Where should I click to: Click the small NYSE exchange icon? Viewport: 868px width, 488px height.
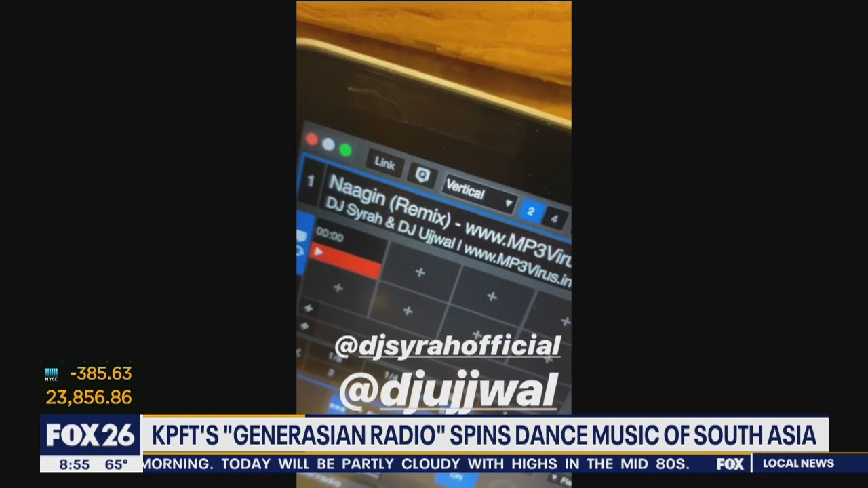tap(52, 375)
